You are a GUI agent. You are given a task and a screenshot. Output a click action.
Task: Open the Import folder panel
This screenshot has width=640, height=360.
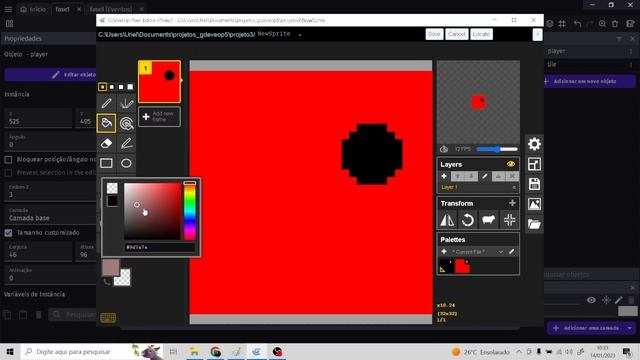tap(534, 224)
